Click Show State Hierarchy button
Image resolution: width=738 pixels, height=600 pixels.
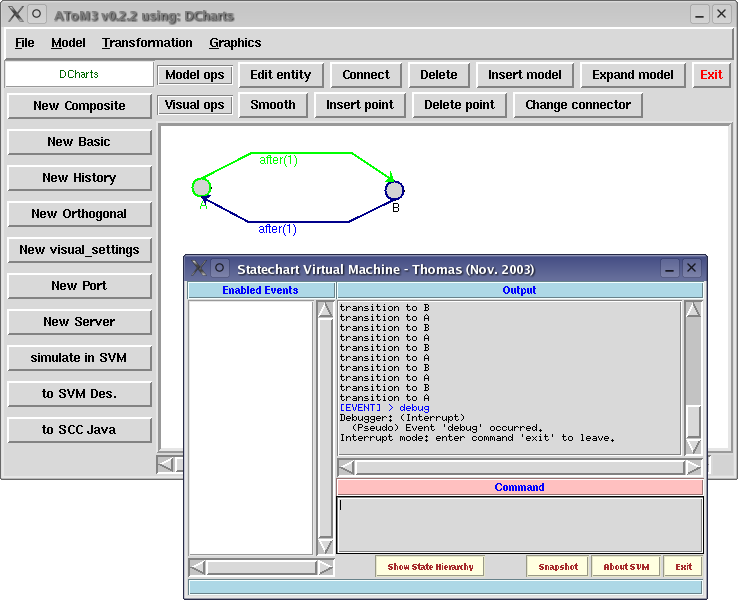point(430,567)
